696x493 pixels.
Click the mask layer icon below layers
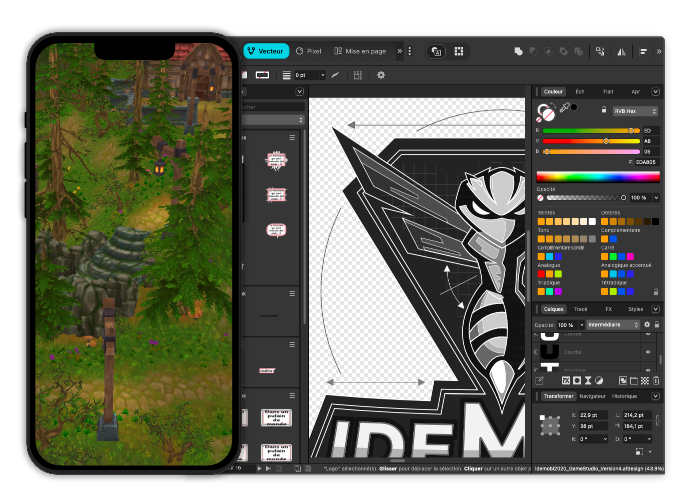pyautogui.click(x=577, y=380)
